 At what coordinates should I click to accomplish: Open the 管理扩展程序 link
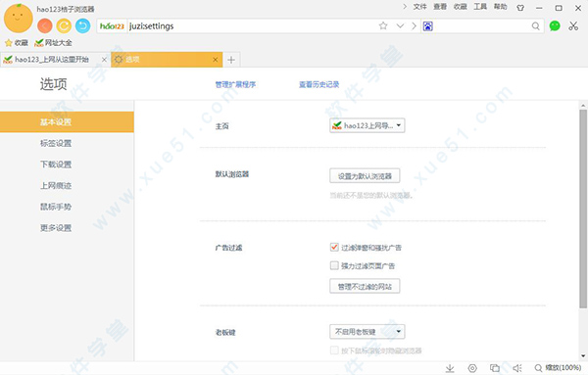pyautogui.click(x=235, y=84)
